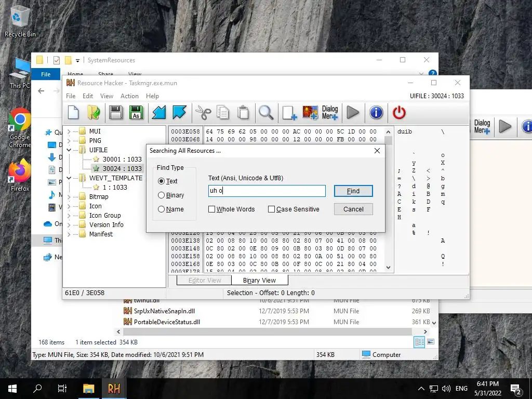Select the Name find type radio
This screenshot has width=532, height=399.
click(162, 209)
